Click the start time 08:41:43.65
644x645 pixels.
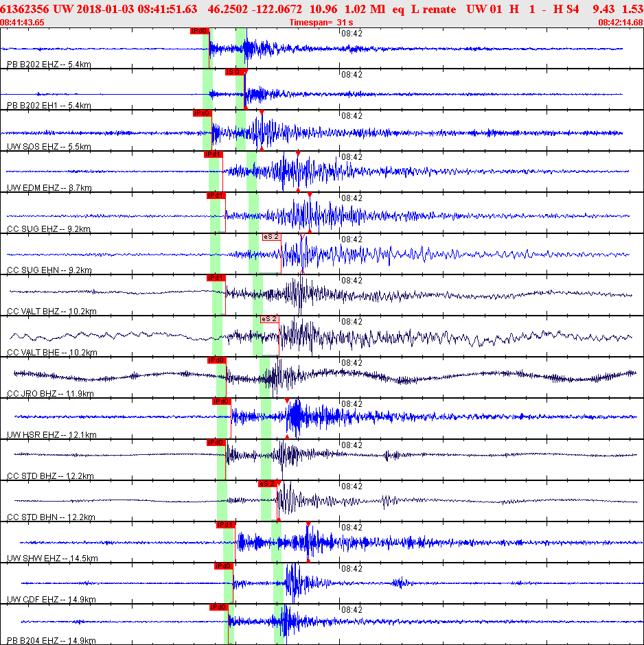click(x=22, y=22)
